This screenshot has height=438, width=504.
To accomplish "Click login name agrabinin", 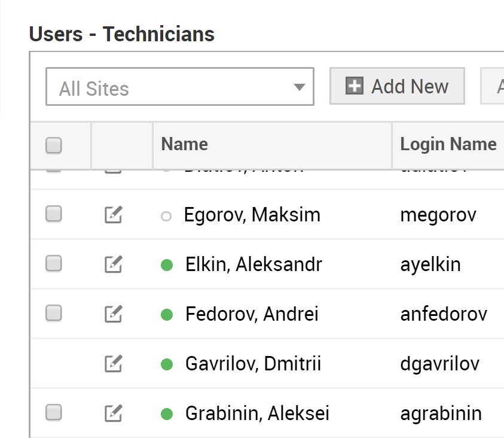I will (441, 413).
